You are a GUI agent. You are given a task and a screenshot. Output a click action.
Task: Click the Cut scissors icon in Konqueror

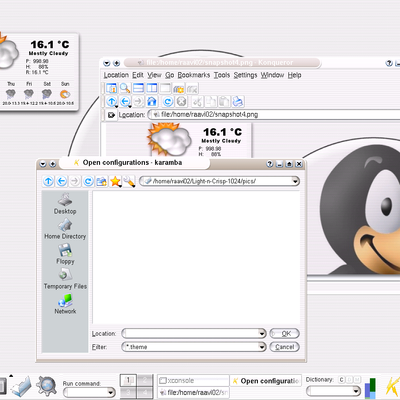(x=197, y=101)
